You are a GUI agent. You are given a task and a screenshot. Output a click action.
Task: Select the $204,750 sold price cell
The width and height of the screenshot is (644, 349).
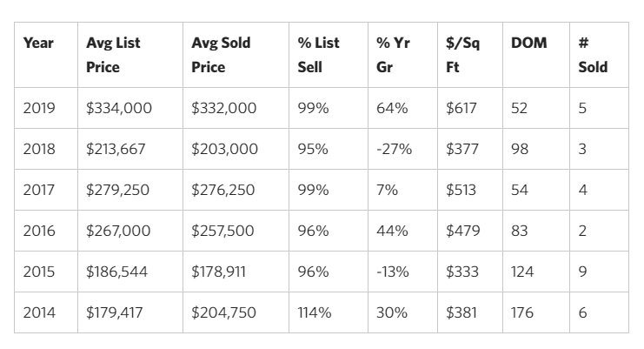[x=224, y=312]
